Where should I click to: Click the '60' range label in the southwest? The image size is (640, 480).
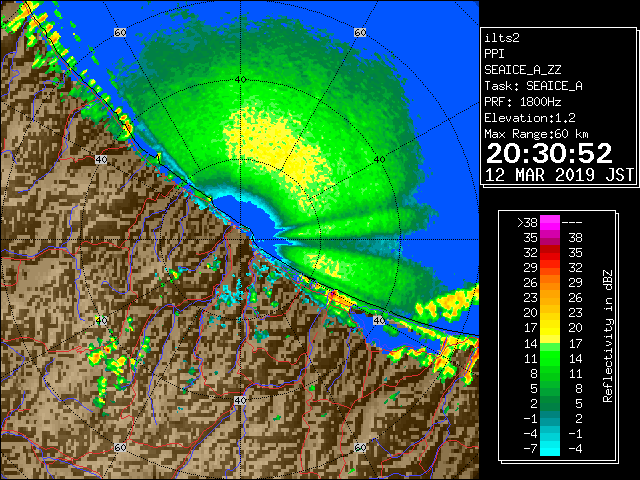120,447
